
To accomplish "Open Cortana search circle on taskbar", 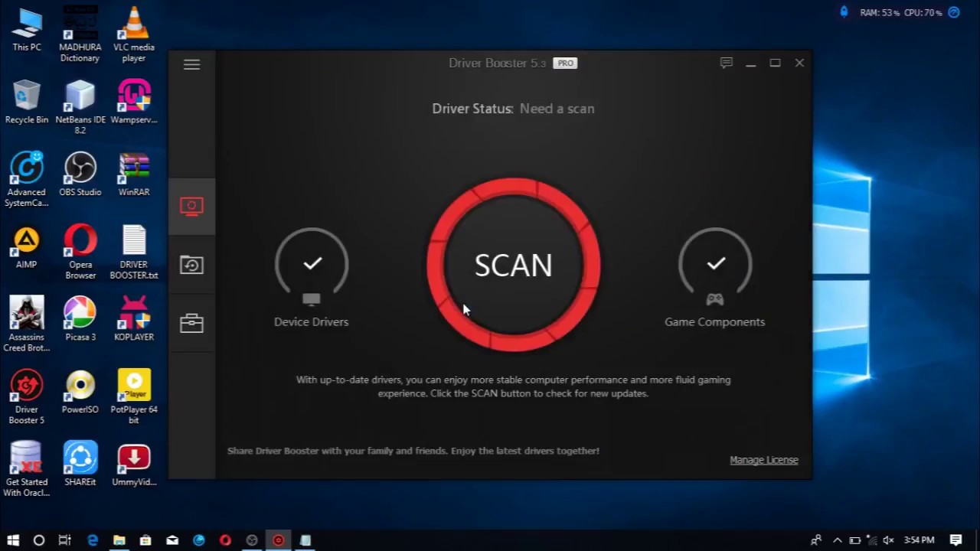I will coord(39,540).
